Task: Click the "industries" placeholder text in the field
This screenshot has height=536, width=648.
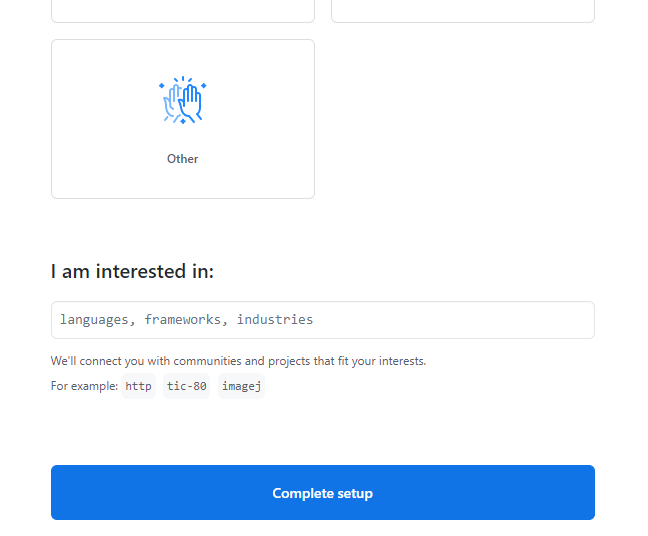Action: click(275, 320)
